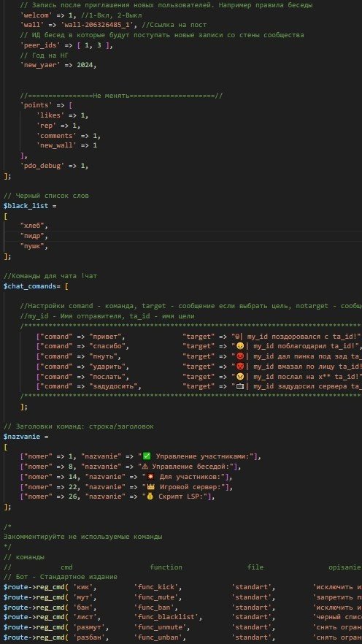
Task: Click the 'лист' command argument
Action: 87,618
